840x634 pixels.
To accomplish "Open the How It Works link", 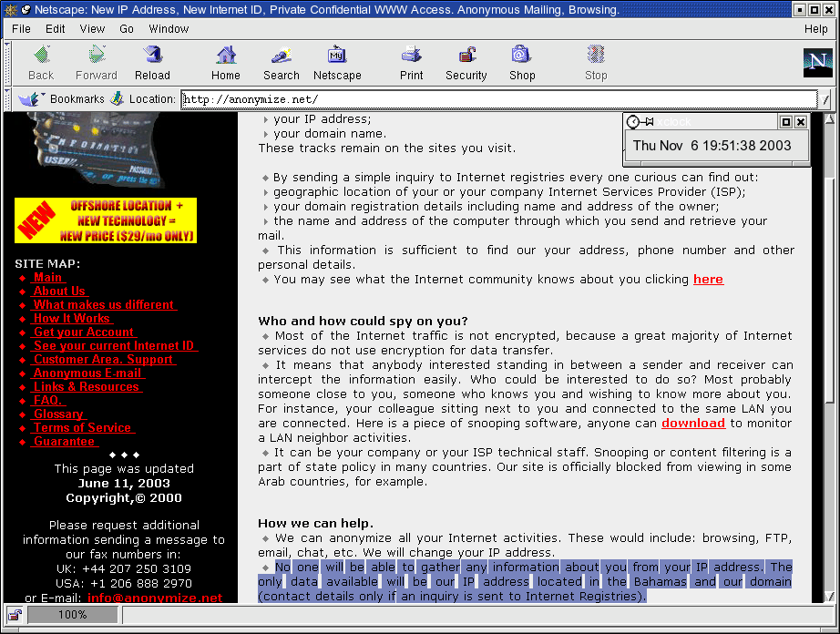I will click(x=72, y=319).
